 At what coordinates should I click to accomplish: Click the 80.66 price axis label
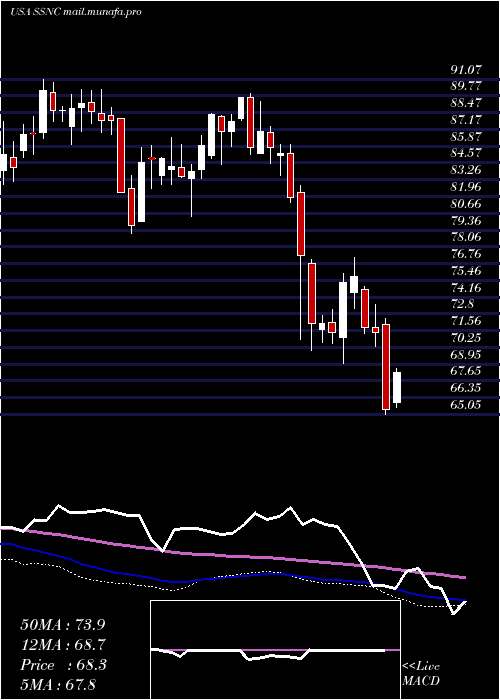click(466, 204)
